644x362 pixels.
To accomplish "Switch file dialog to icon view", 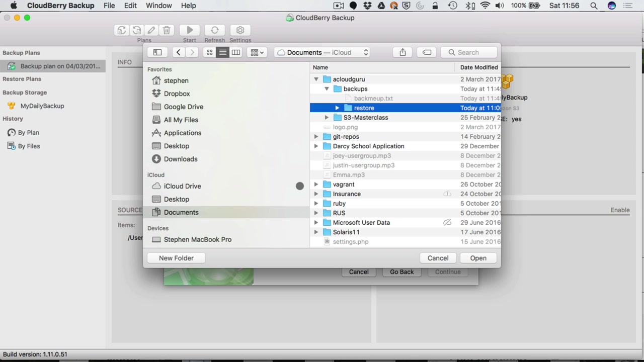I will point(210,52).
